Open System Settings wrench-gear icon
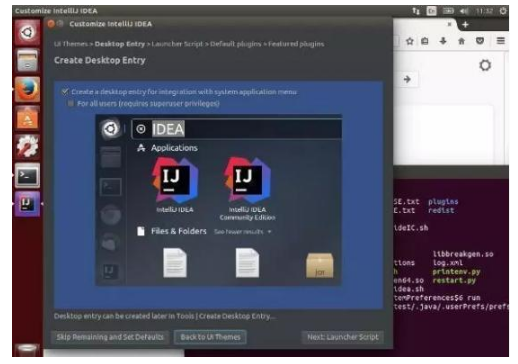 pyautogui.click(x=27, y=147)
